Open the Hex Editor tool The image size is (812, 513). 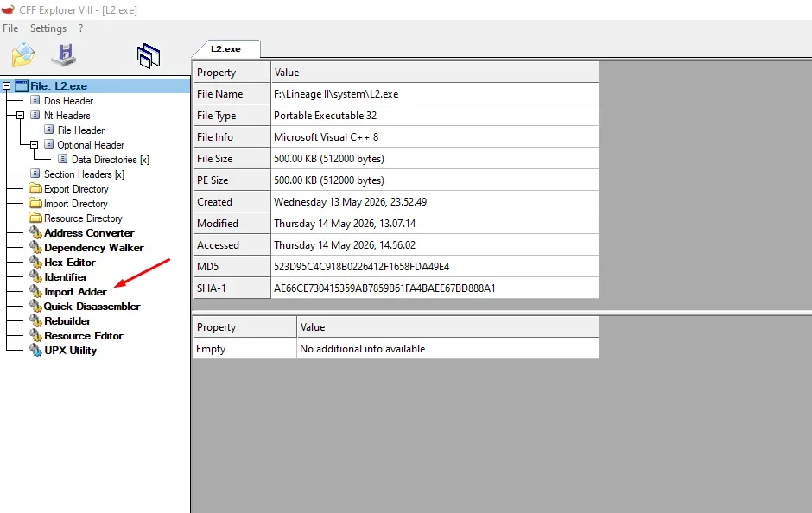(x=70, y=262)
